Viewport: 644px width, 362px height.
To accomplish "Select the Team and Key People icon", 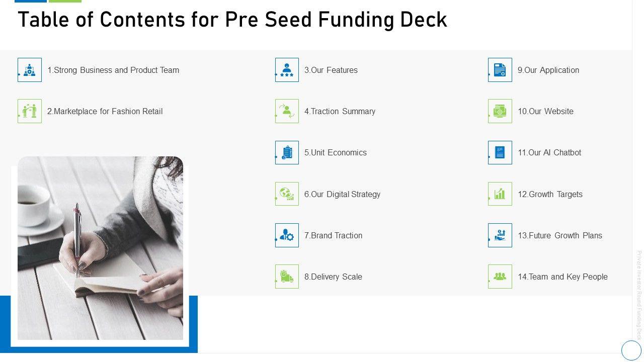I will [x=500, y=277].
